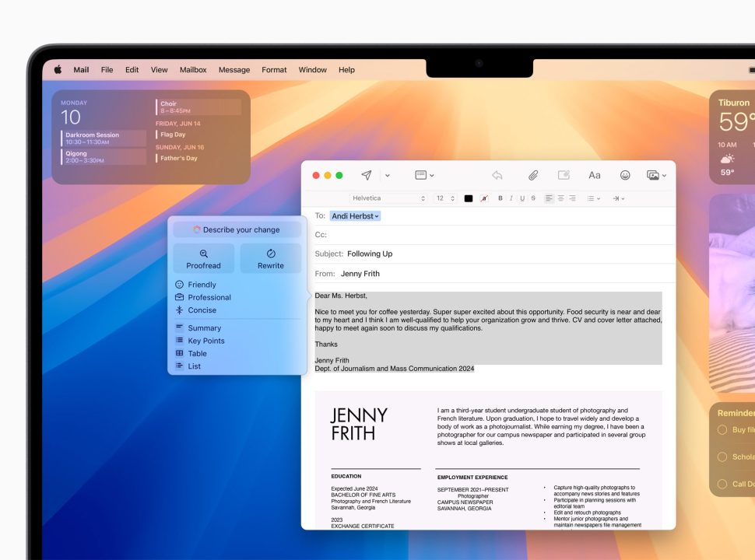This screenshot has width=755, height=560.
Task: Open the Helvetica font family dropdown
Action: [x=388, y=198]
